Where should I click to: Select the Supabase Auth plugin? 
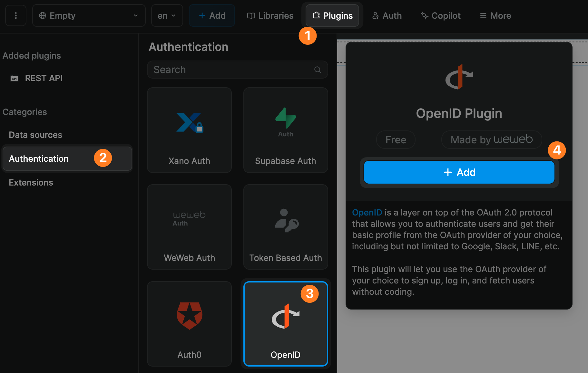tap(285, 130)
